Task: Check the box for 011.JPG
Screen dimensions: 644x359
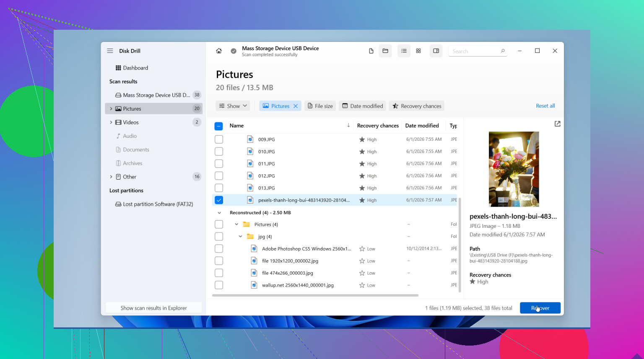Action: point(219,164)
